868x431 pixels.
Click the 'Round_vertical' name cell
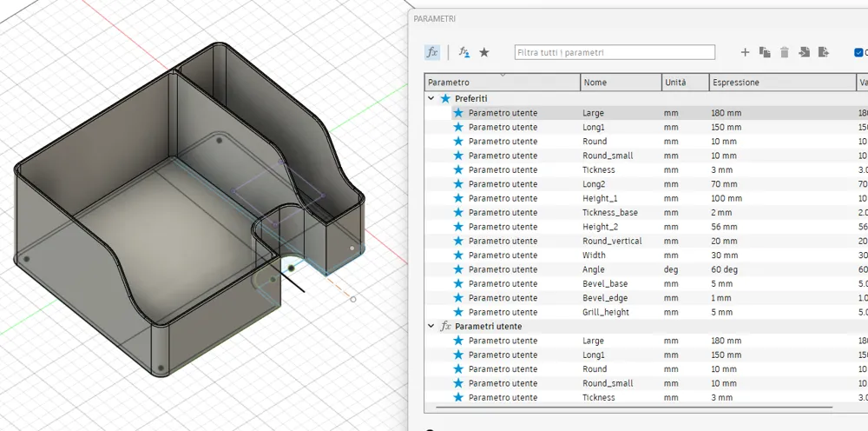pyautogui.click(x=612, y=241)
